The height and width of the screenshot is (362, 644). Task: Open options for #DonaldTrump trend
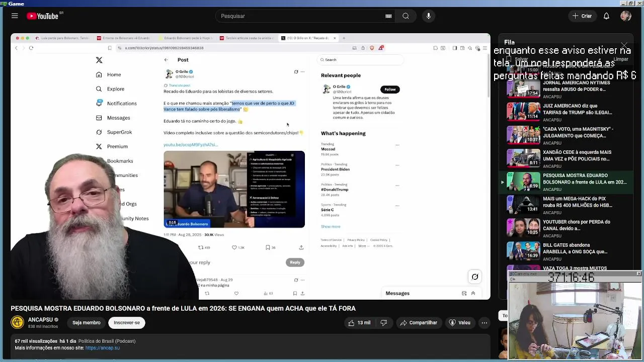pos(397,186)
